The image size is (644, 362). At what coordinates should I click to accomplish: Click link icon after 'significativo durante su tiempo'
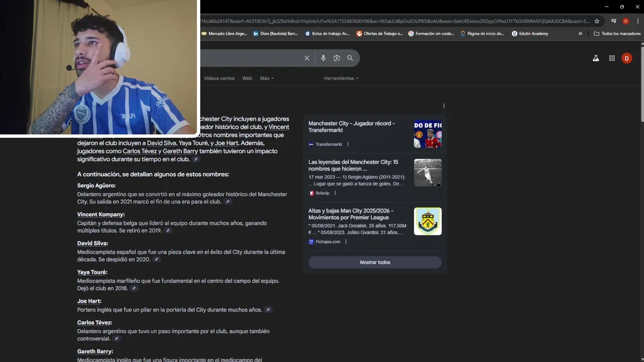click(x=196, y=159)
